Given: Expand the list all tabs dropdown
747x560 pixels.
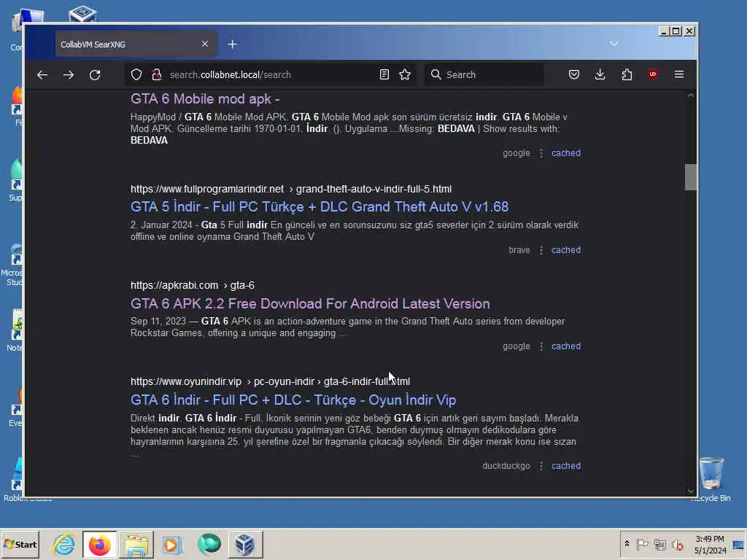Looking at the screenshot, I should [614, 44].
